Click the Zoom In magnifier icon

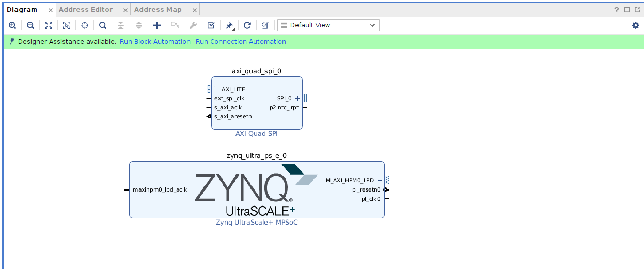click(12, 25)
